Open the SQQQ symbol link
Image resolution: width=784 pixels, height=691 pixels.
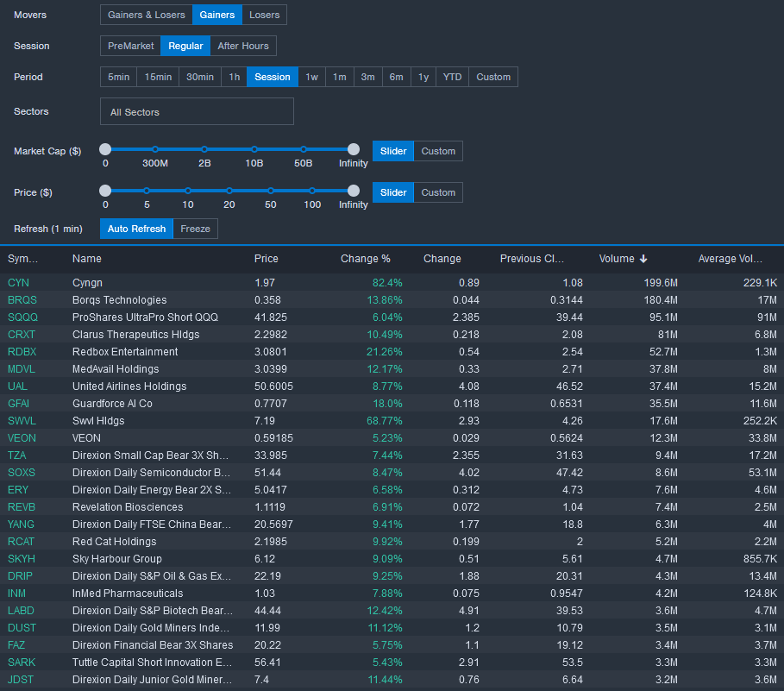pyautogui.click(x=23, y=317)
